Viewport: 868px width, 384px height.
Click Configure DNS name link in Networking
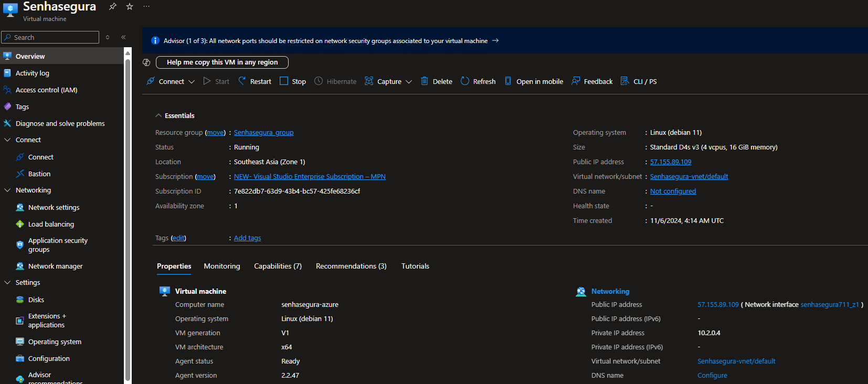click(x=712, y=376)
